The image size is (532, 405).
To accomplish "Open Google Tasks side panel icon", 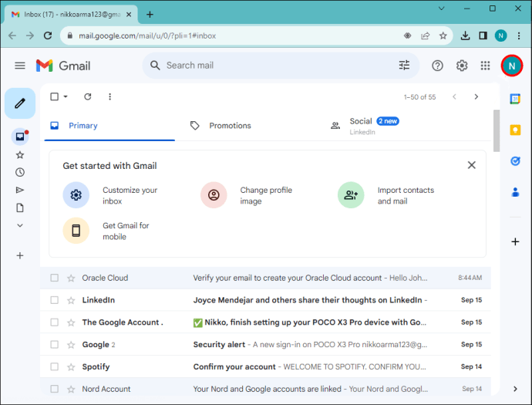I will (515, 161).
